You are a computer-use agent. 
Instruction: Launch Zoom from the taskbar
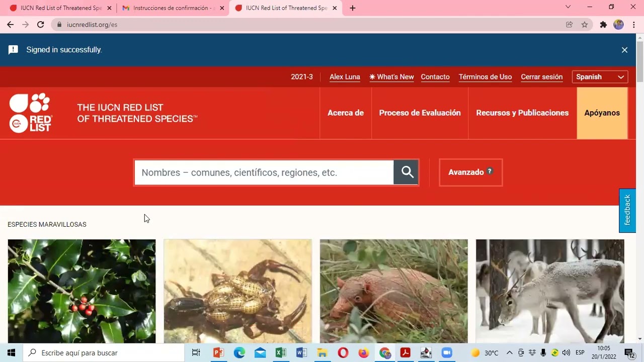(x=447, y=353)
